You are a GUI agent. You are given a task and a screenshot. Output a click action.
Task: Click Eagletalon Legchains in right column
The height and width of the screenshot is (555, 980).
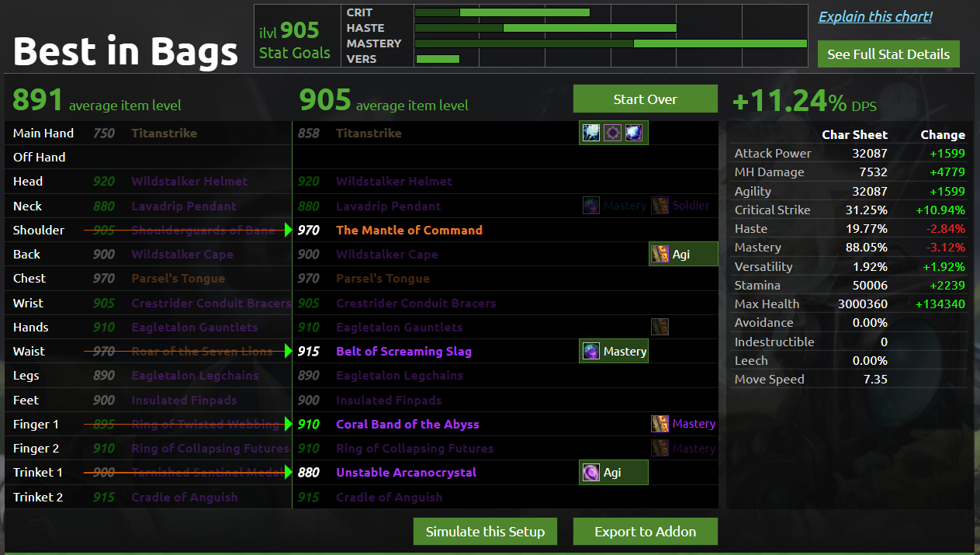coord(400,375)
